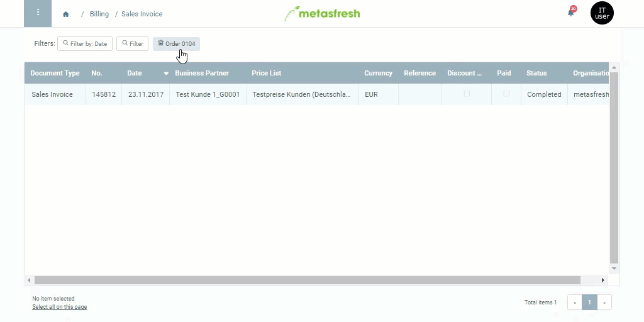This screenshot has width=644, height=322.
Task: Click the vertical scrollbar thumb
Action: (614, 167)
